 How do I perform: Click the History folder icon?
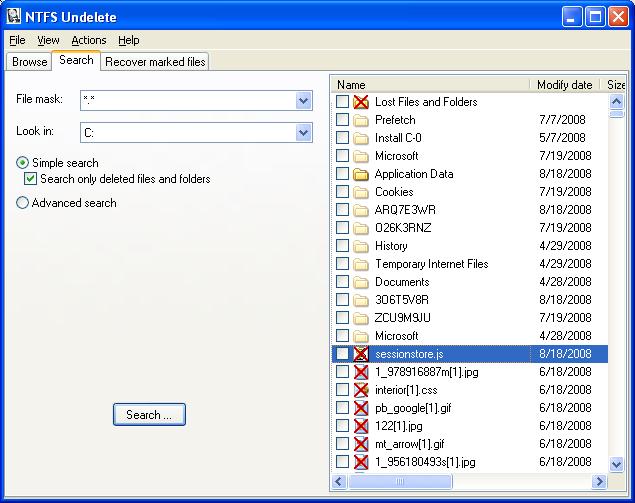point(361,246)
